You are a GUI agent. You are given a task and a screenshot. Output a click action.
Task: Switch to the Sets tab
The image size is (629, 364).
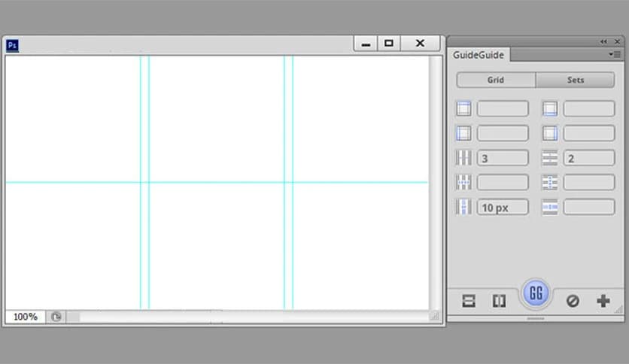click(x=576, y=80)
